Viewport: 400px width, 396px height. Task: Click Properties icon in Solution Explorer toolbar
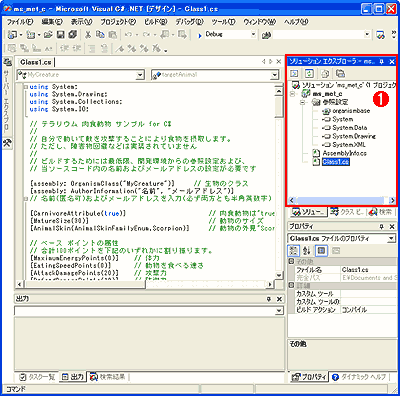(x=340, y=73)
